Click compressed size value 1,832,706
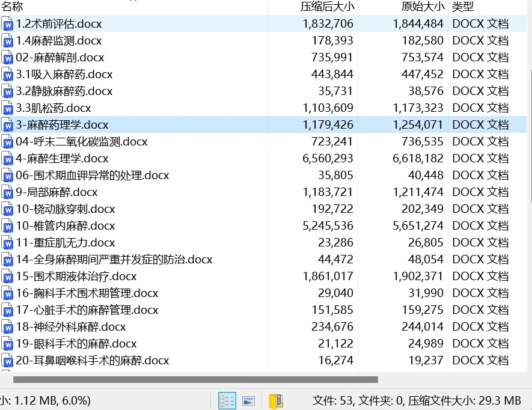Screen dimensions: 532x410 tap(328, 24)
